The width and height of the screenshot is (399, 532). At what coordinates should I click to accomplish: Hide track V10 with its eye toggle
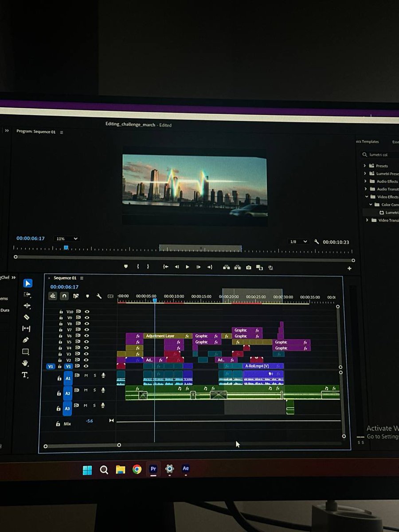coord(87,312)
